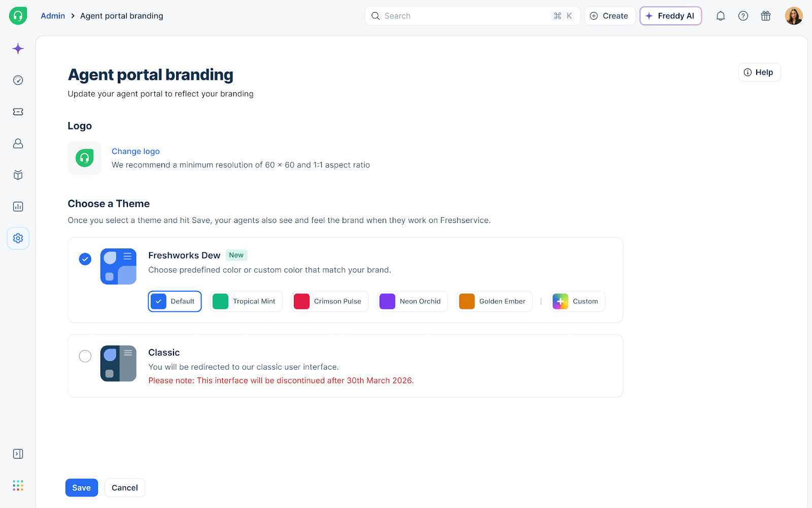The image size is (812, 508).
Task: Open the Assets cube sidebar icon
Action: point(18,175)
